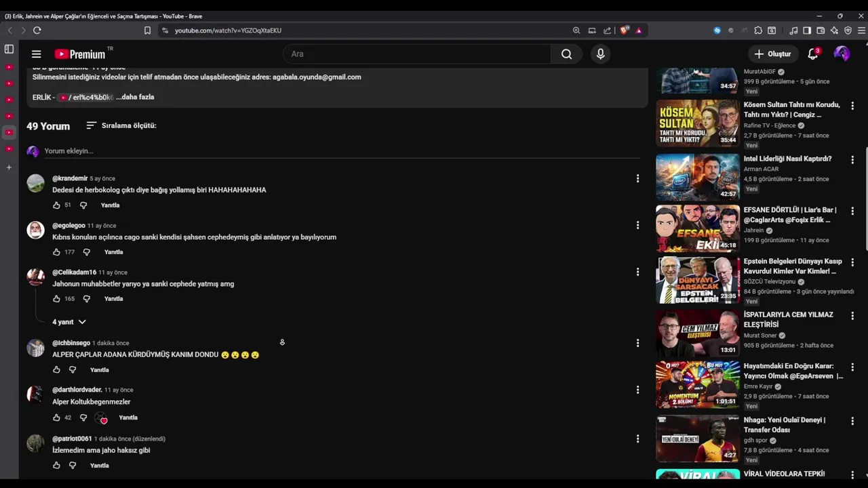This screenshot has height=488, width=868.
Task: Like @egolegoo's comment
Action: [x=56, y=252]
